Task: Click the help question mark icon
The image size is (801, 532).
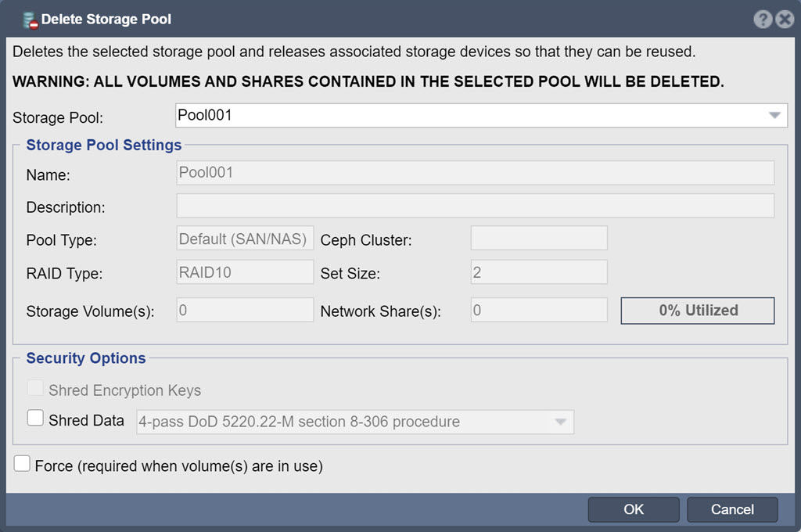Action: tap(763, 20)
